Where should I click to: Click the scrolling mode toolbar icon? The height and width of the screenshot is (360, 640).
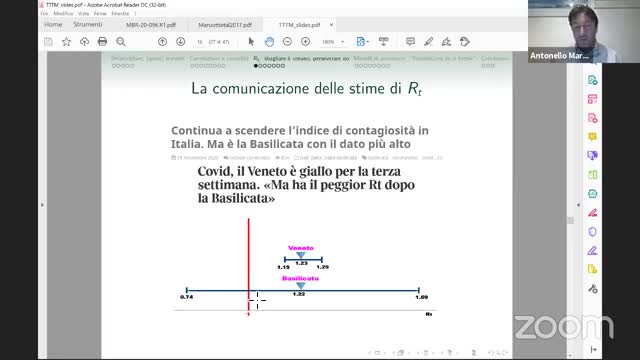pyautogui.click(x=384, y=42)
